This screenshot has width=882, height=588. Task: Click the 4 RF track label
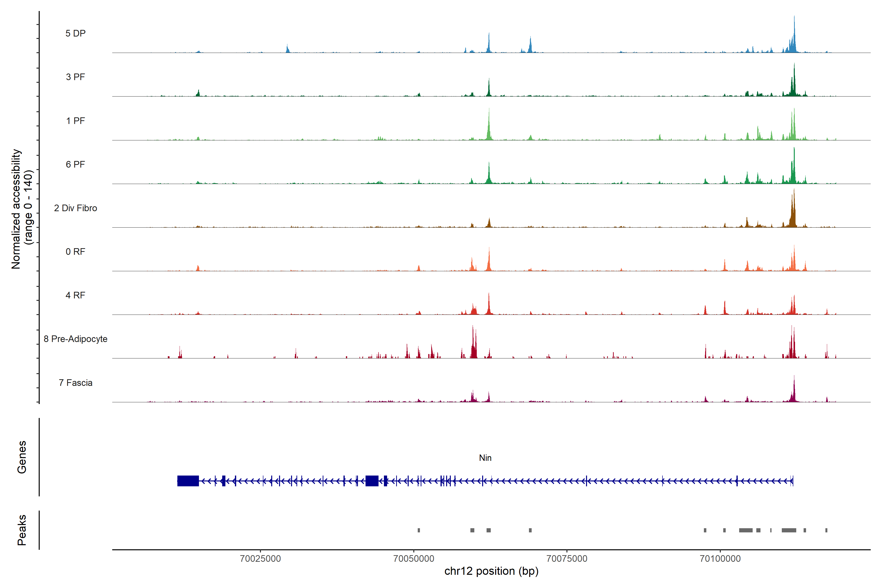pos(75,295)
